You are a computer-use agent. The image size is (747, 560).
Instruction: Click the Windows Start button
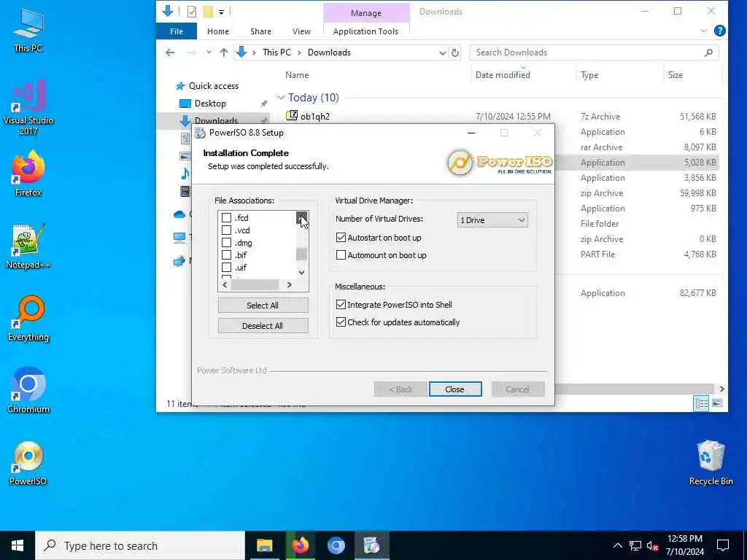18,545
